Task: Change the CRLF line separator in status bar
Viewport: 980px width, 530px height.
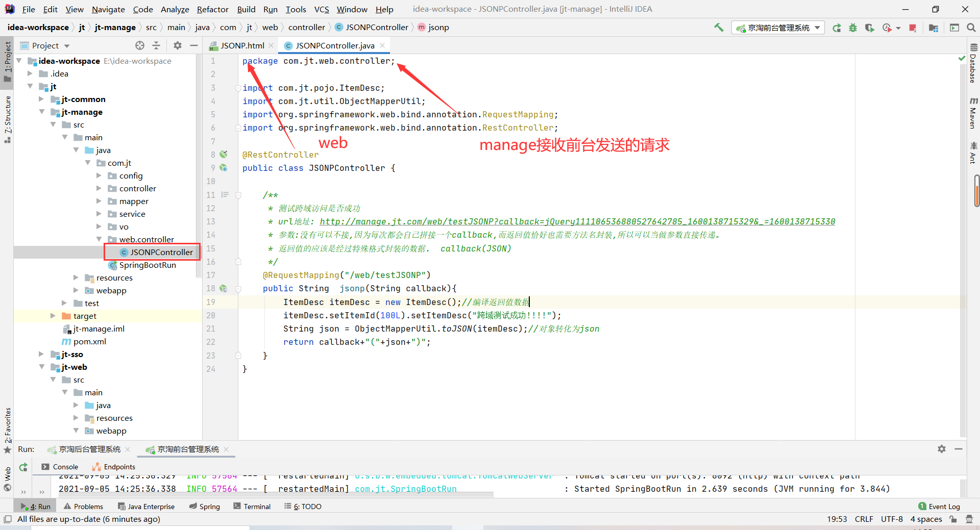Action: click(864, 519)
